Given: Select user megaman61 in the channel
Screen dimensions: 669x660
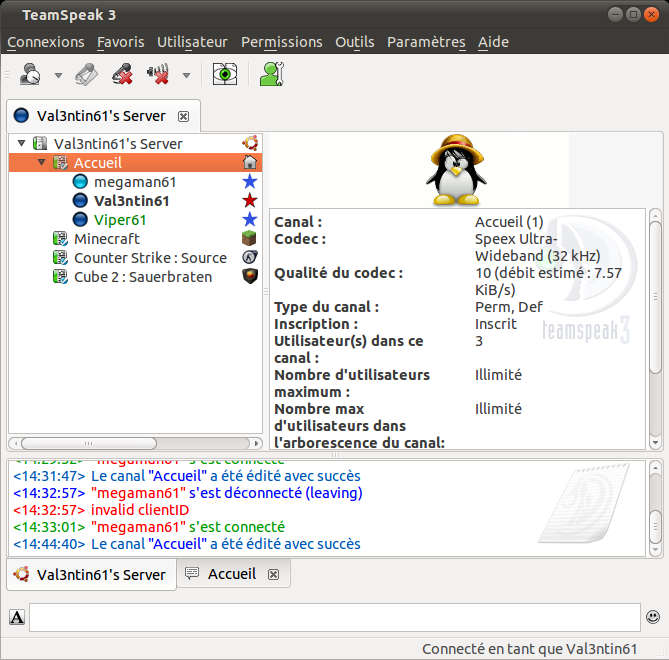Looking at the screenshot, I should (135, 182).
